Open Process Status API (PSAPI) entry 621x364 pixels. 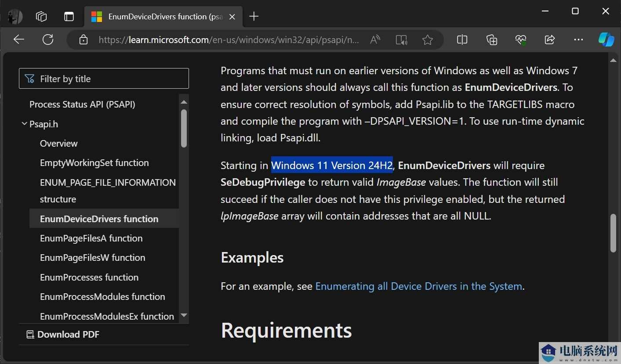coord(82,105)
